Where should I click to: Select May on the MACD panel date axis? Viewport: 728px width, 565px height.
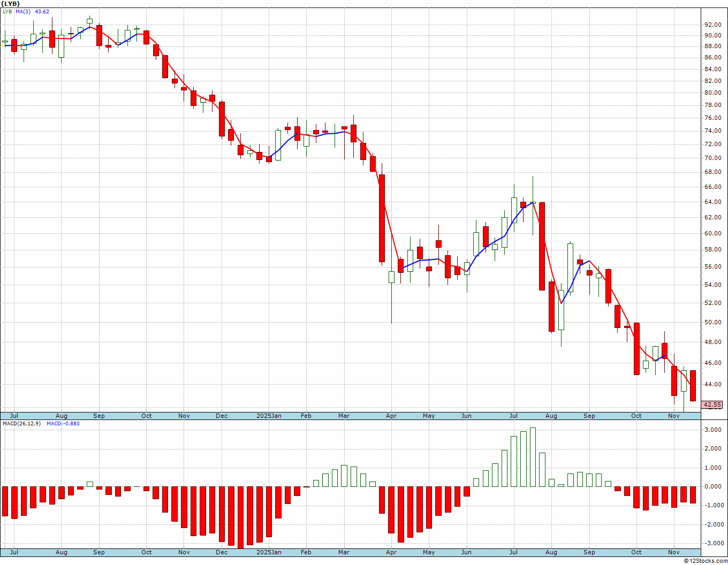pyautogui.click(x=429, y=552)
